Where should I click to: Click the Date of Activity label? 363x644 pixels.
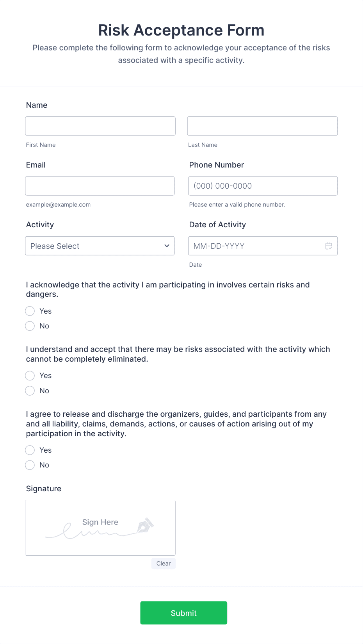pos(217,225)
